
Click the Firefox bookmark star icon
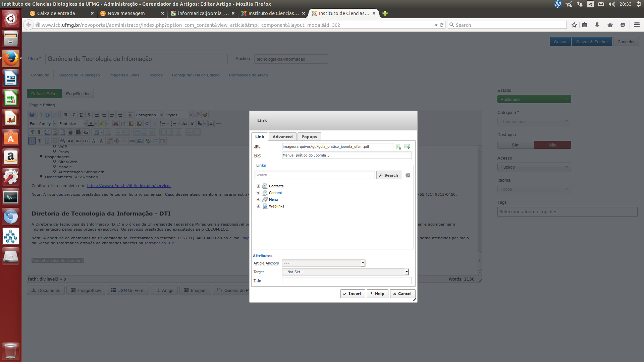(574, 25)
